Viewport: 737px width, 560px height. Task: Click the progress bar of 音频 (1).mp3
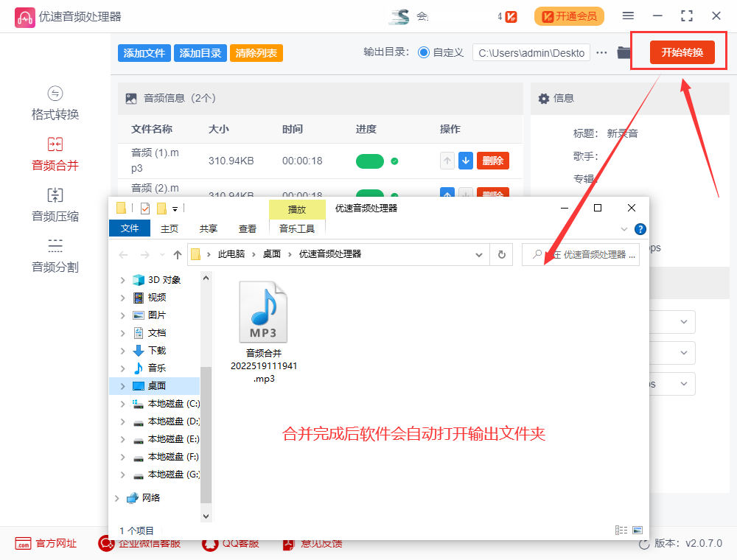click(370, 160)
